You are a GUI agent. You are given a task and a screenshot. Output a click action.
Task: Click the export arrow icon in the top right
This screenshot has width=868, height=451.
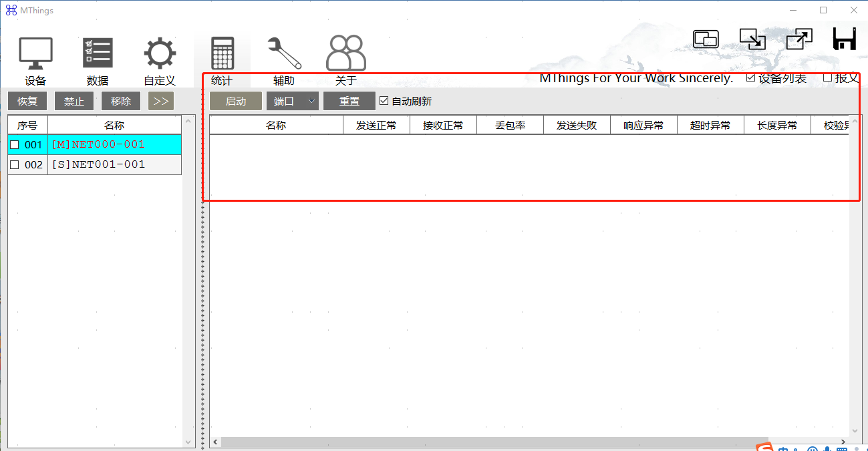[799, 39]
